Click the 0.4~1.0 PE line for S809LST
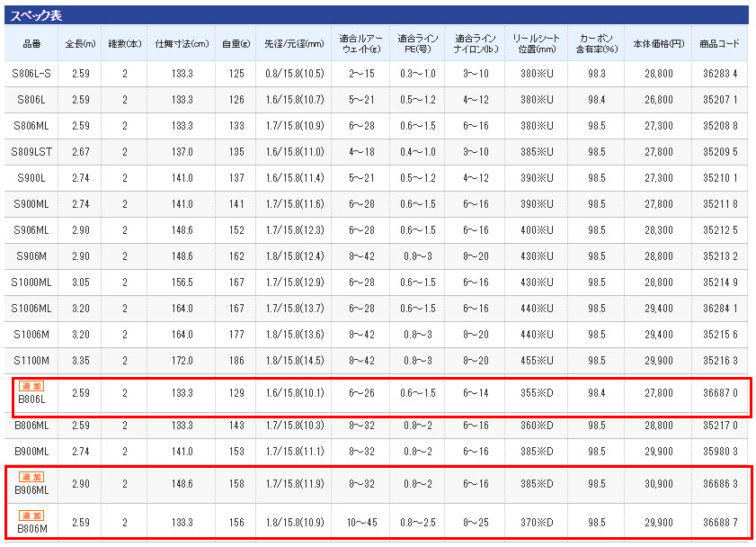This screenshot has width=756, height=547. [418, 152]
